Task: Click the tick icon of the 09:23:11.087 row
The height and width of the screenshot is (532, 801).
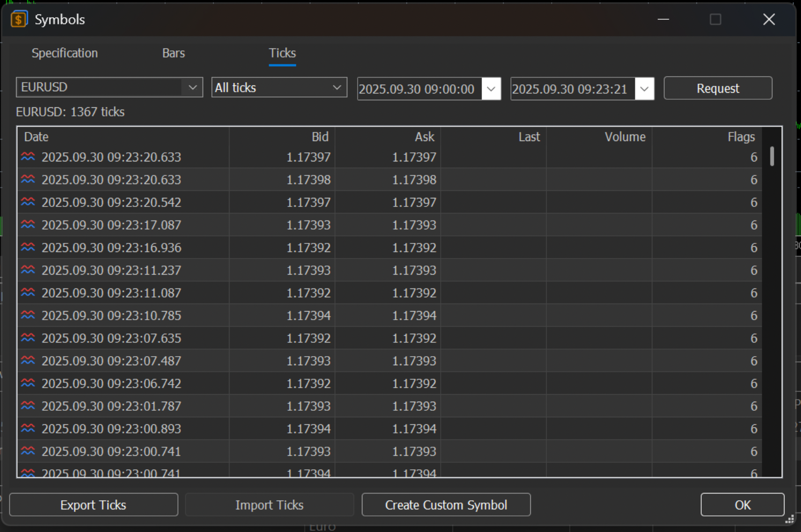Action: click(28, 293)
